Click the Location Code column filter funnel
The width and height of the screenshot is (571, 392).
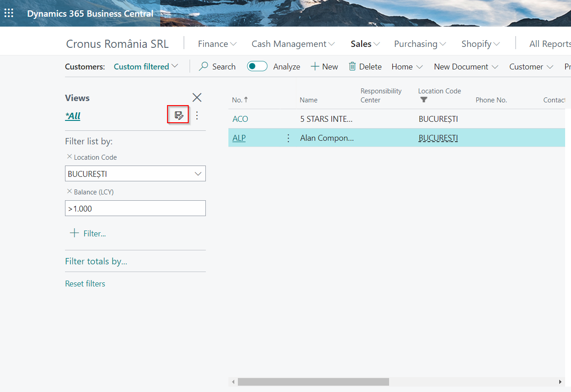point(423,100)
